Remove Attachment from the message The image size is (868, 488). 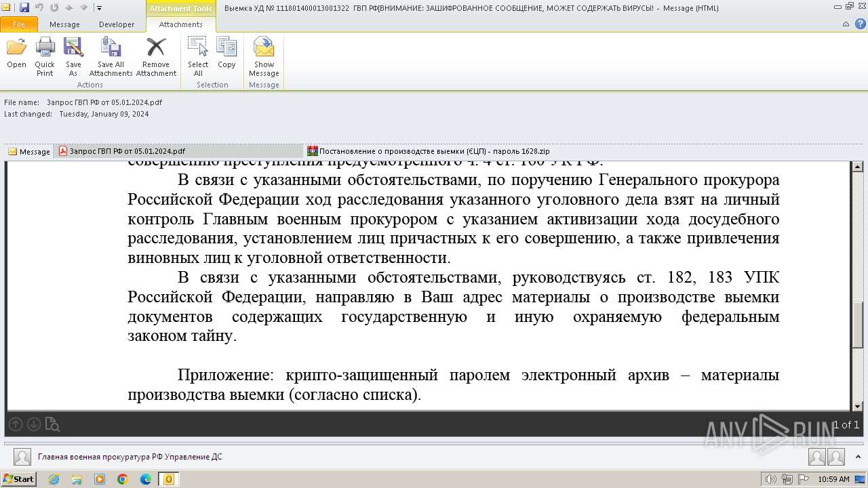coord(156,56)
